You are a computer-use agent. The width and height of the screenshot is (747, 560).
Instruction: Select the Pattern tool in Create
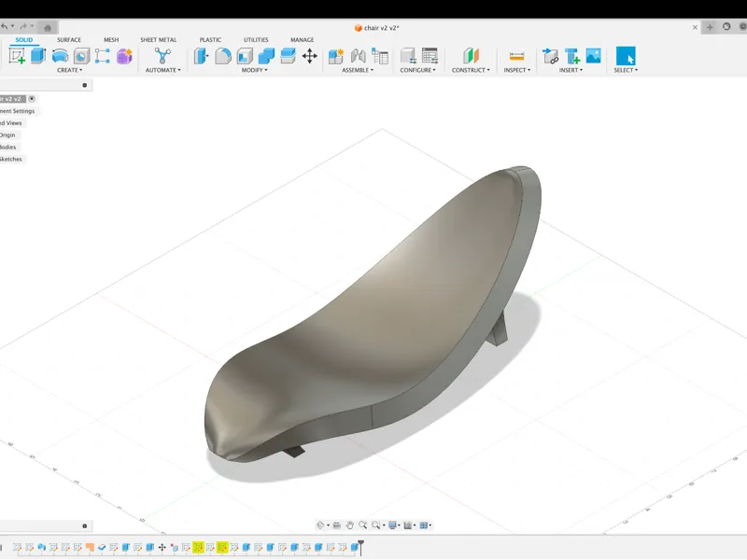(x=103, y=56)
